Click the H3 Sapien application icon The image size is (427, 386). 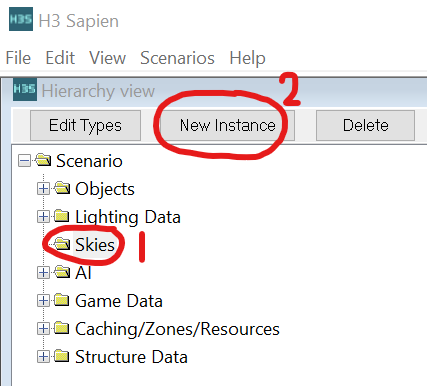coord(21,20)
